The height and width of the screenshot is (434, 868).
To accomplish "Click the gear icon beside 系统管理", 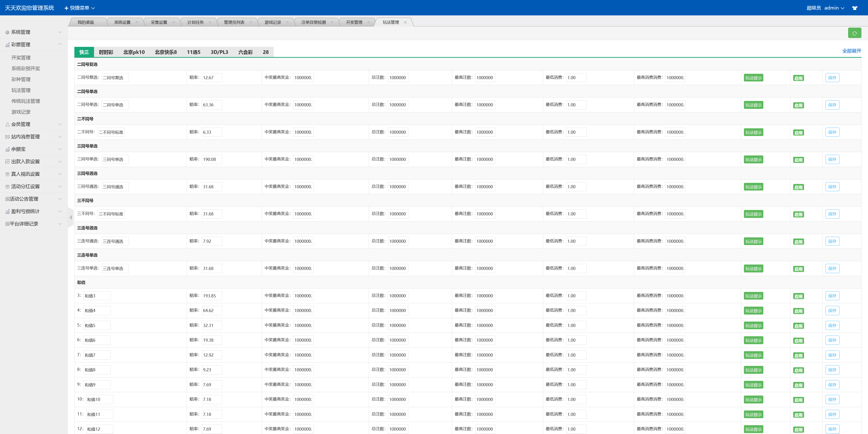I will [x=7, y=32].
